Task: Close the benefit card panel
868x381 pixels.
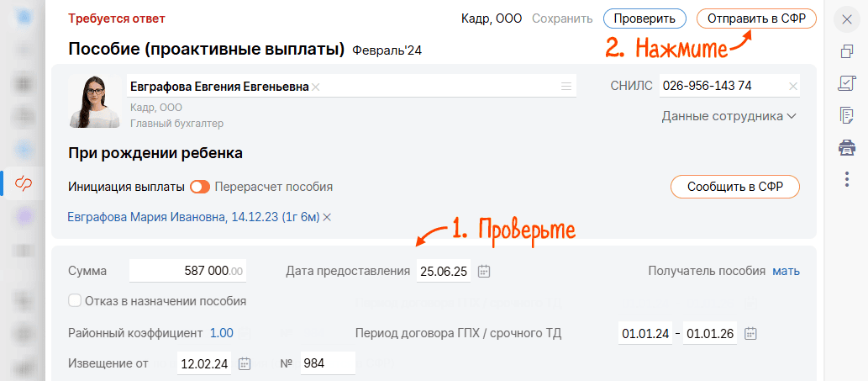Action: tap(847, 19)
